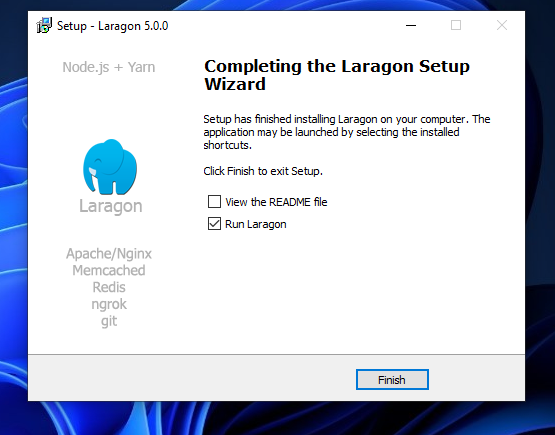Click the blue Laragon elephant logo
555x435 pixels.
pos(110,167)
